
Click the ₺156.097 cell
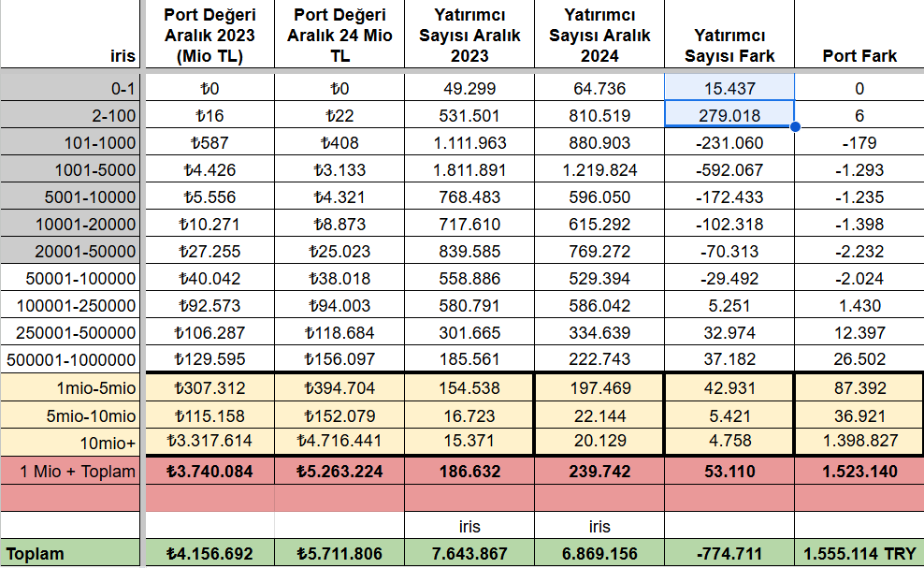point(339,359)
